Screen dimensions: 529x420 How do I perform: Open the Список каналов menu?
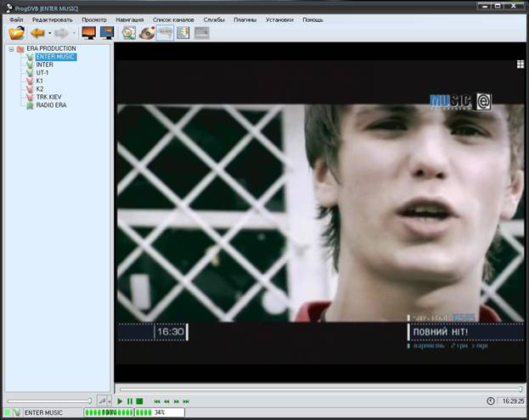[x=173, y=20]
